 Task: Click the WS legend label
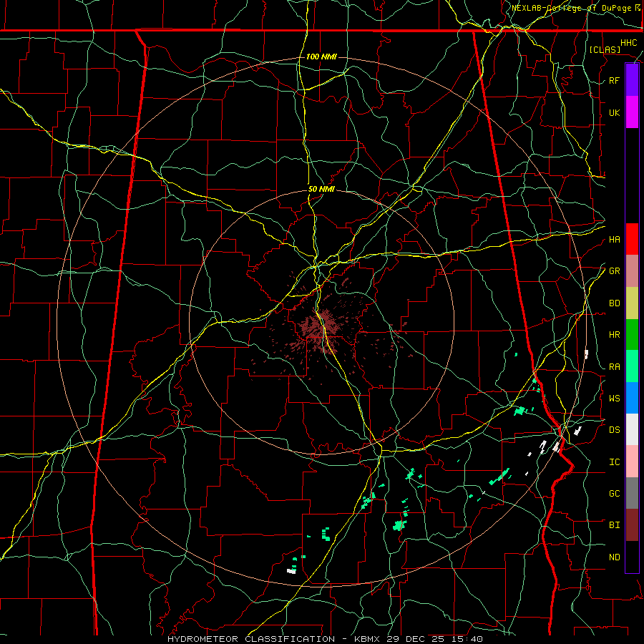click(x=614, y=398)
